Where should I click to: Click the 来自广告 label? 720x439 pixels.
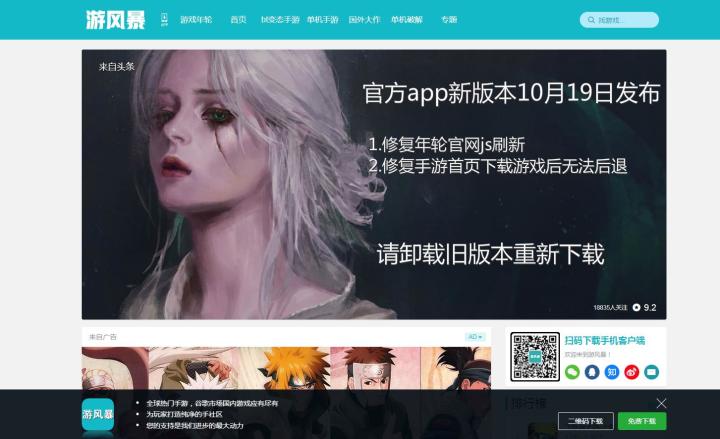(103, 337)
